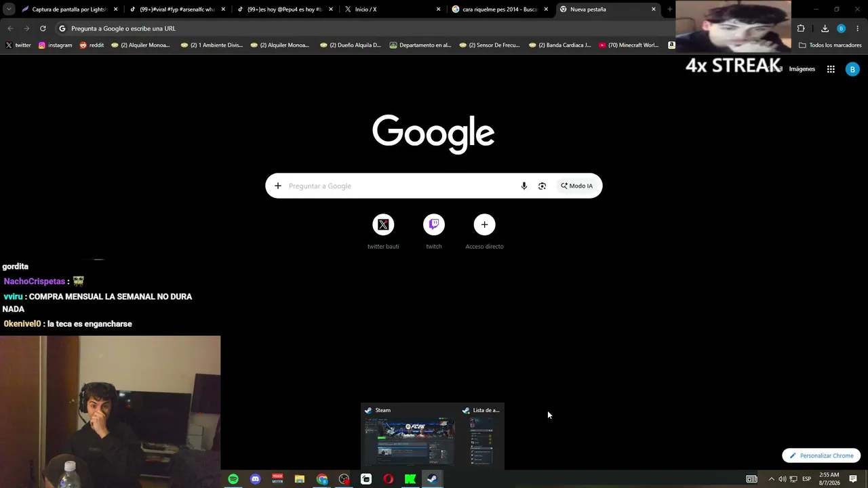This screenshot has height=488, width=868.
Task: Switch to the Inicio / X tab
Action: click(x=393, y=9)
